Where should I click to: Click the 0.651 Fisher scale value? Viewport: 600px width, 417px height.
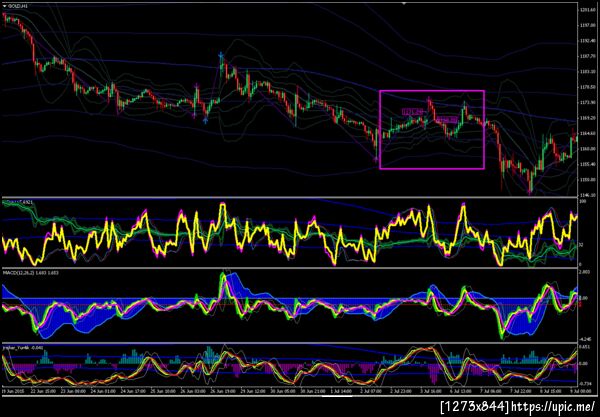(x=585, y=347)
